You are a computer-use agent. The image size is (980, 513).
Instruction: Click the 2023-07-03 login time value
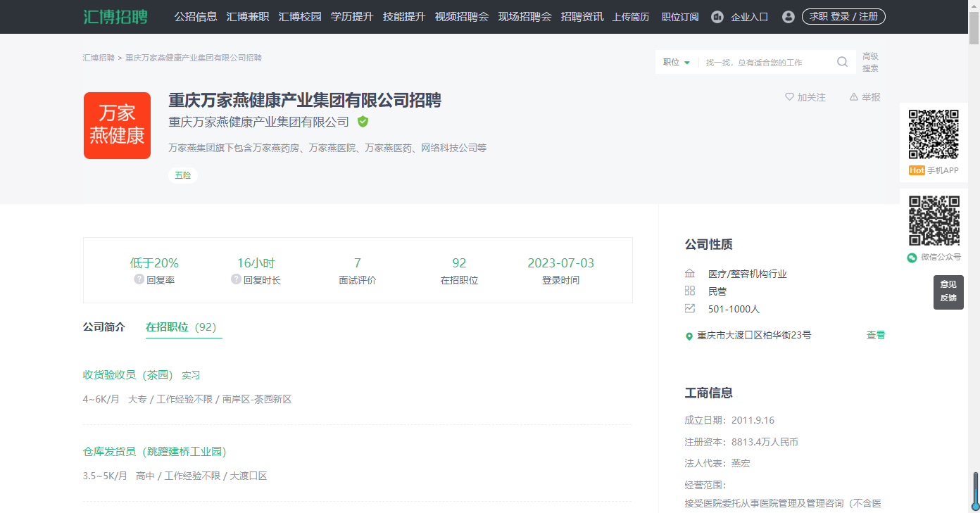click(561, 263)
